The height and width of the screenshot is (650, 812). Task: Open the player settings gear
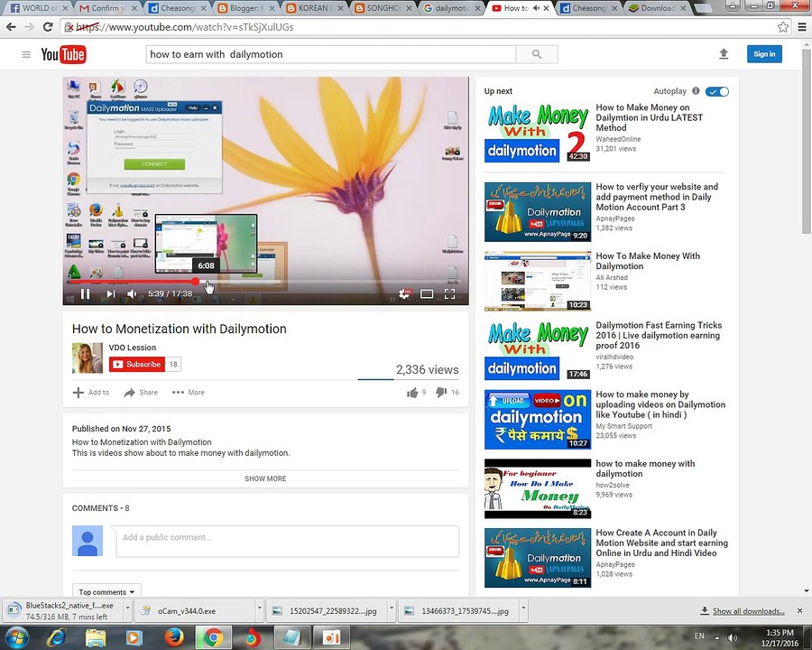(404, 294)
